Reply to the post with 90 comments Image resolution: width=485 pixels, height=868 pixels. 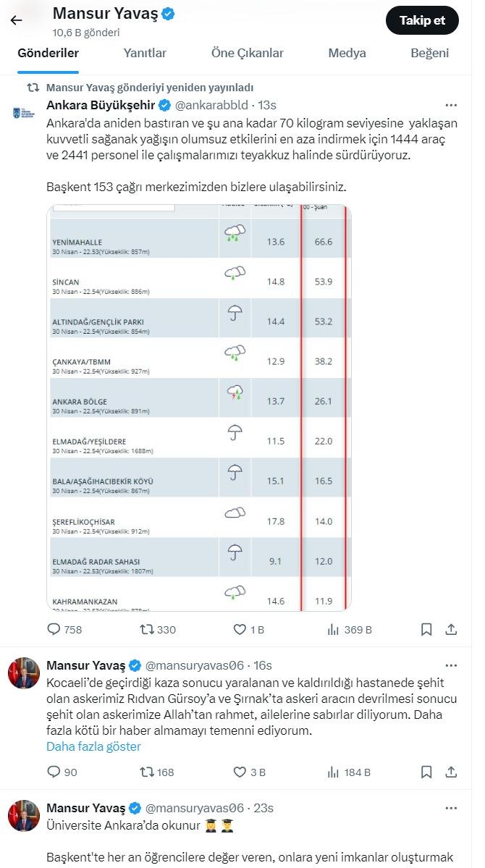[54, 772]
